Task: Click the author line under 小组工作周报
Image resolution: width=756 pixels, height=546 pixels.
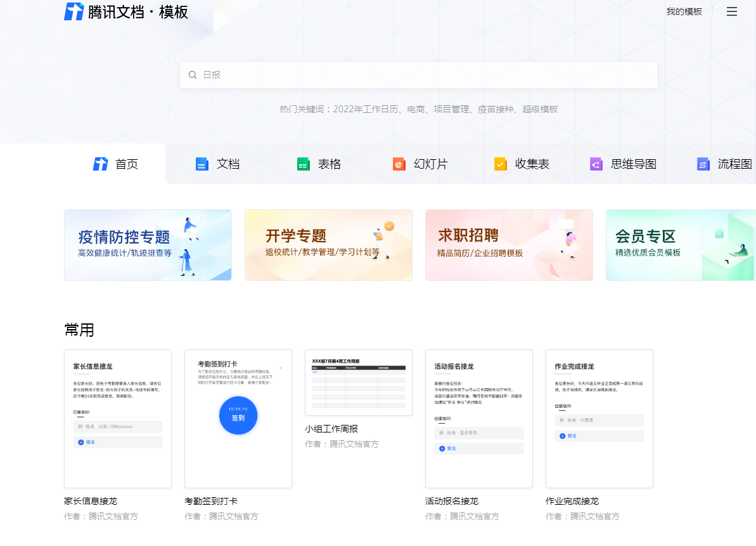Action: (342, 445)
